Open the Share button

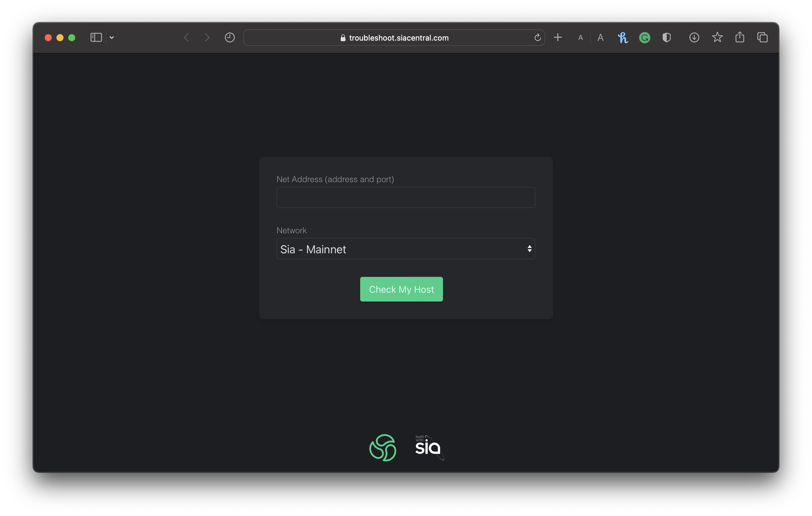(x=740, y=37)
